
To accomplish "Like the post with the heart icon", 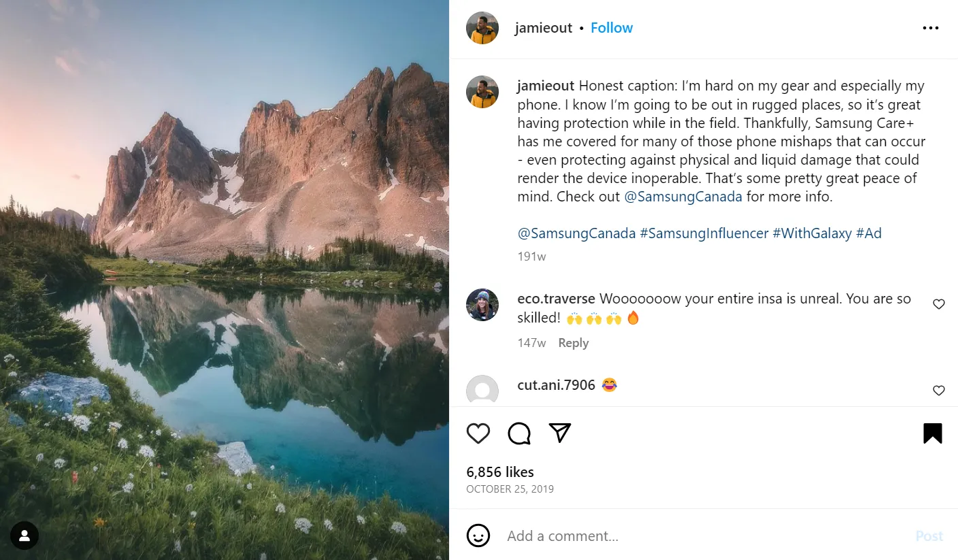I will coord(478,433).
